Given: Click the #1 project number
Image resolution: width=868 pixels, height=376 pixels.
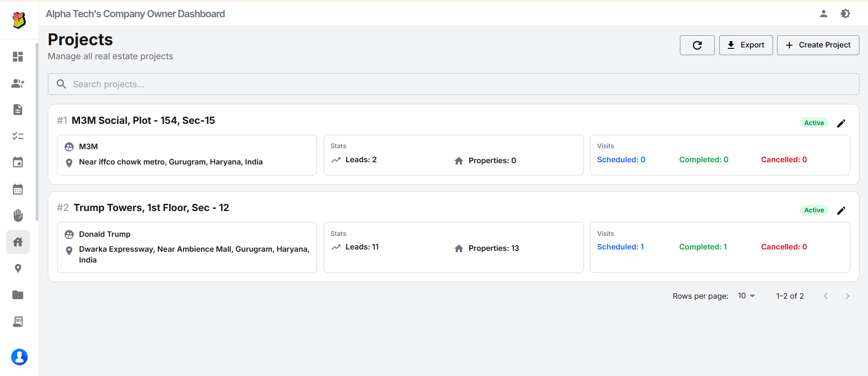Looking at the screenshot, I should (x=62, y=121).
